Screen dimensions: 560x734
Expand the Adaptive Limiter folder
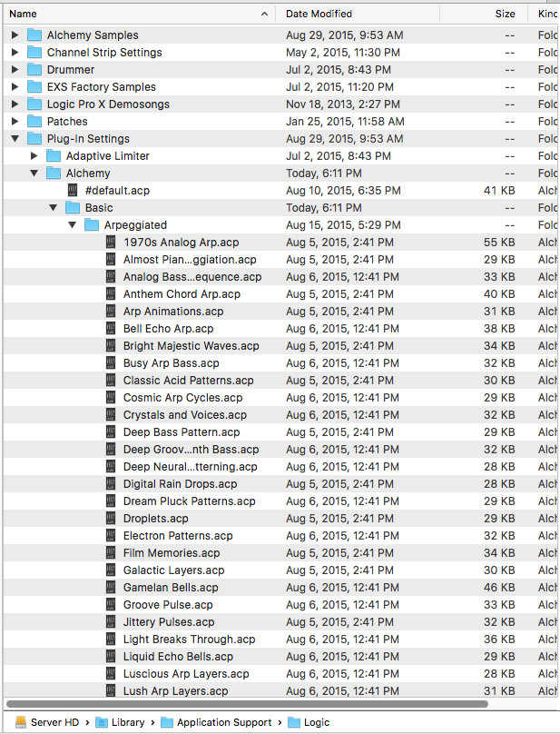(x=34, y=156)
